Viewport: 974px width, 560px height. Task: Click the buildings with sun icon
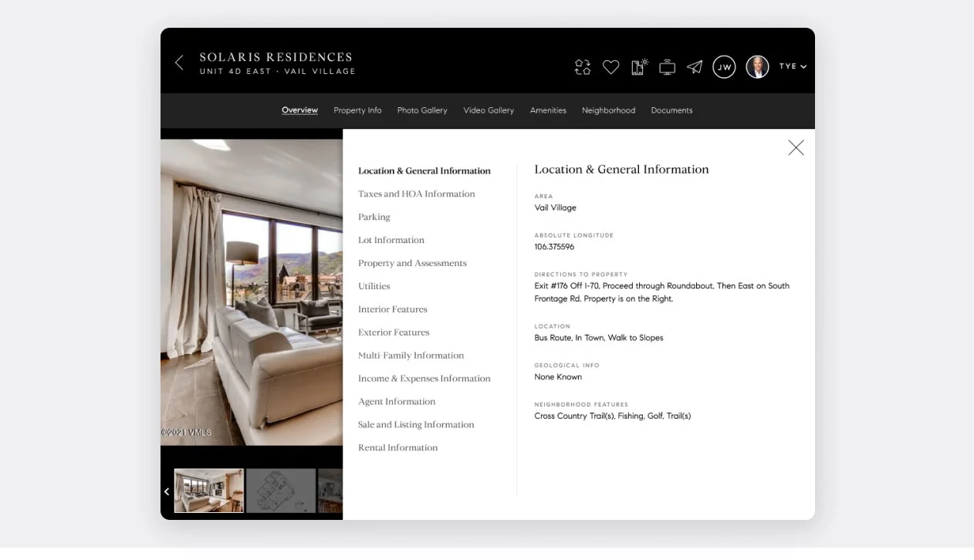coord(640,67)
